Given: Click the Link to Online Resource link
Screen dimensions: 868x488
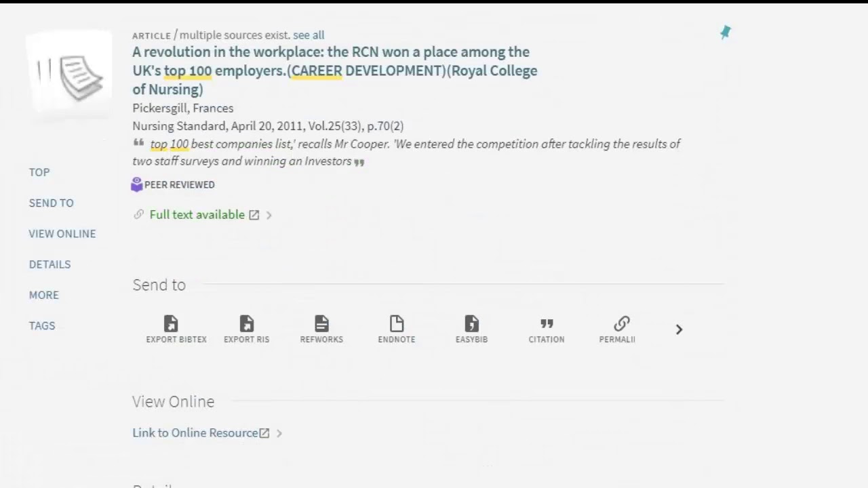Looking at the screenshot, I should pos(195,433).
